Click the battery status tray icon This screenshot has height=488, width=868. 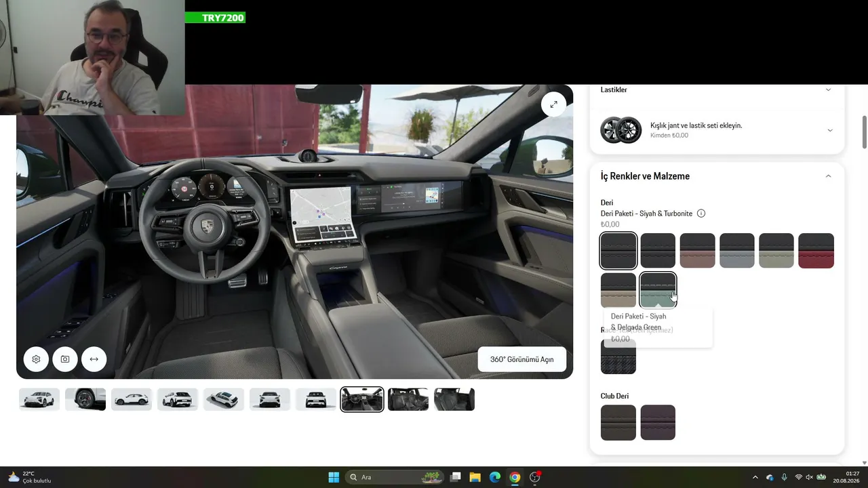821,477
